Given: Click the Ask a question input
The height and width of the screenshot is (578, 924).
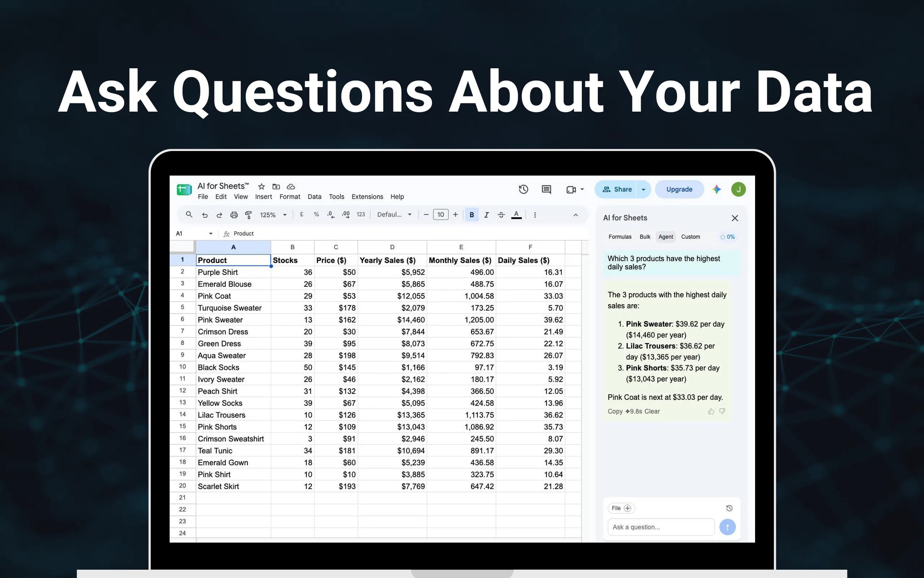Looking at the screenshot, I should pyautogui.click(x=661, y=527).
